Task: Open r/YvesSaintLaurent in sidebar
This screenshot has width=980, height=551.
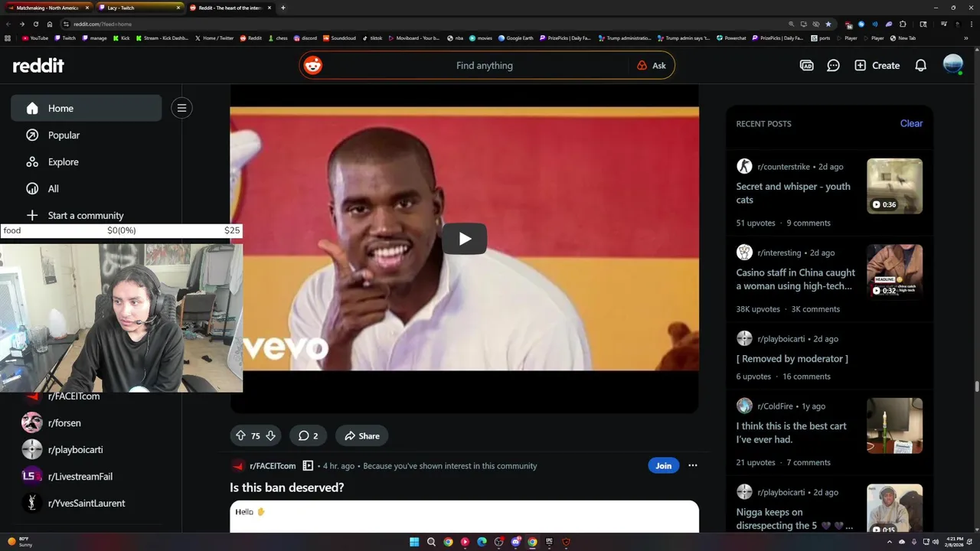Action: click(x=86, y=503)
